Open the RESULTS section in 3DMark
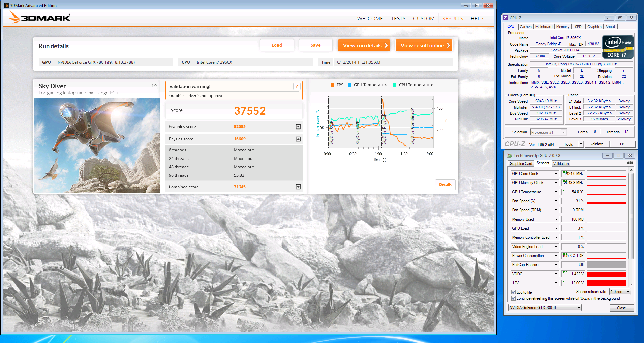 [453, 19]
